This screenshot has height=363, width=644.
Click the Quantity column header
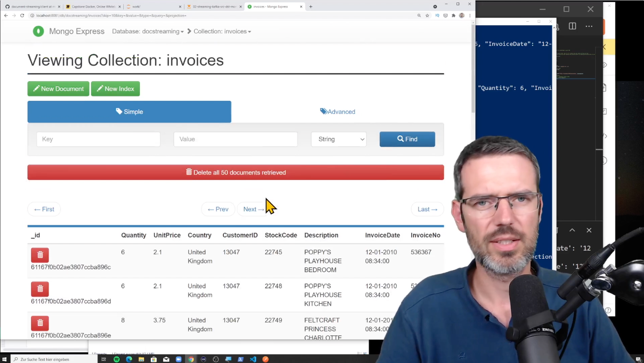coord(134,235)
